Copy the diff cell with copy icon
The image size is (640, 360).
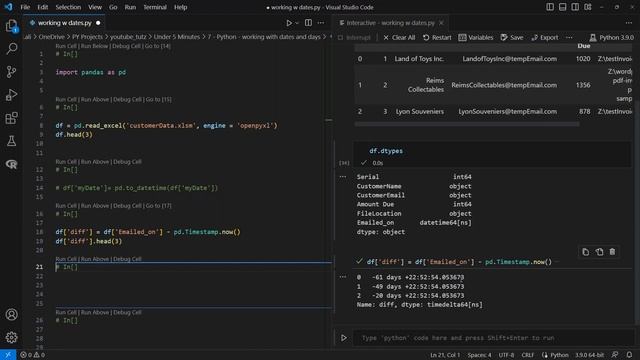(x=586, y=252)
